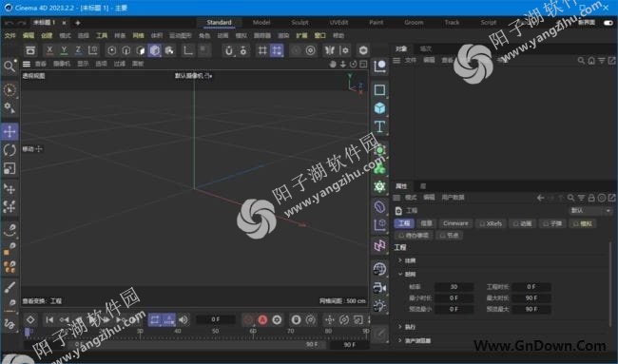Click the green gear generator icon
The image size is (618, 364).
379,186
